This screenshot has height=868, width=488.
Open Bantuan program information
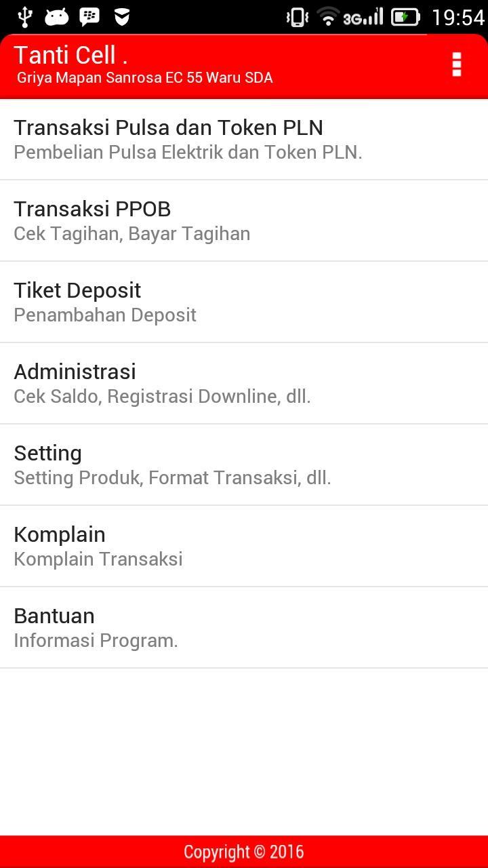244,627
